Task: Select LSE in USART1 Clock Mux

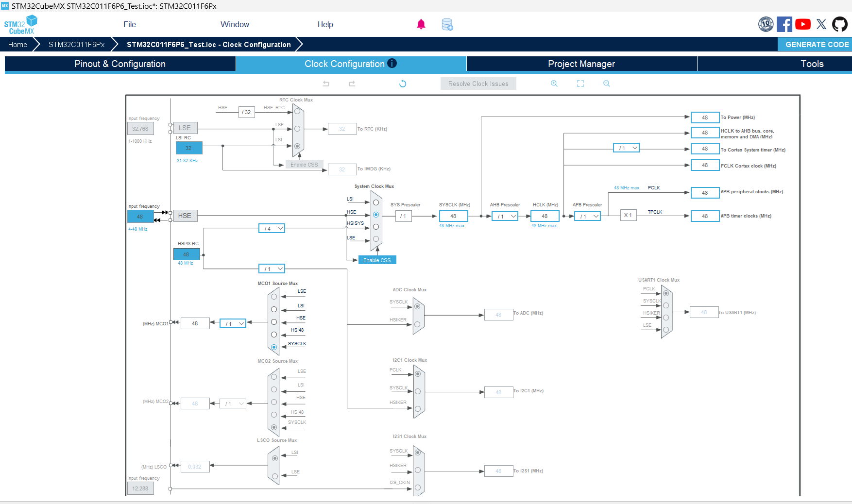Action: point(666,330)
